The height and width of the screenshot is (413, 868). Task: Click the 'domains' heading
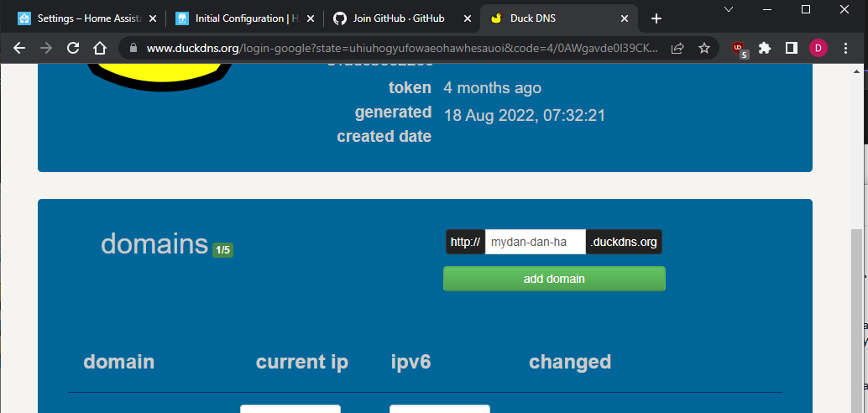(x=154, y=243)
